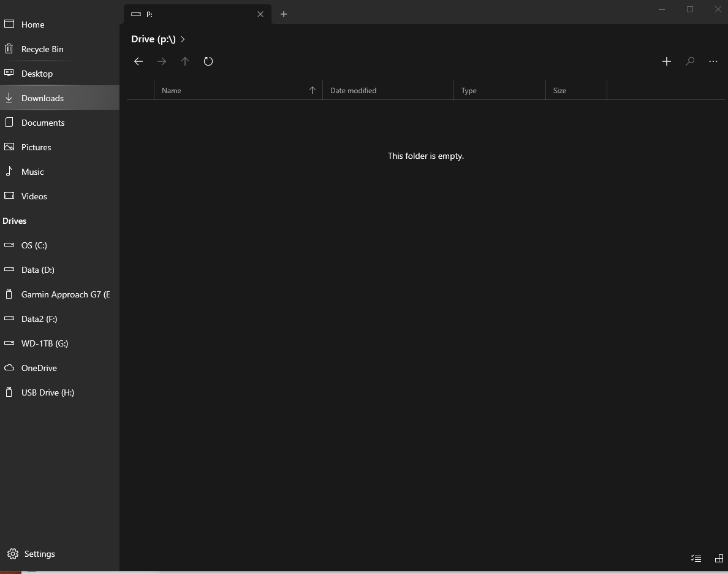728x574 pixels.
Task: Open the OS (C:) drive
Action: 59,245
